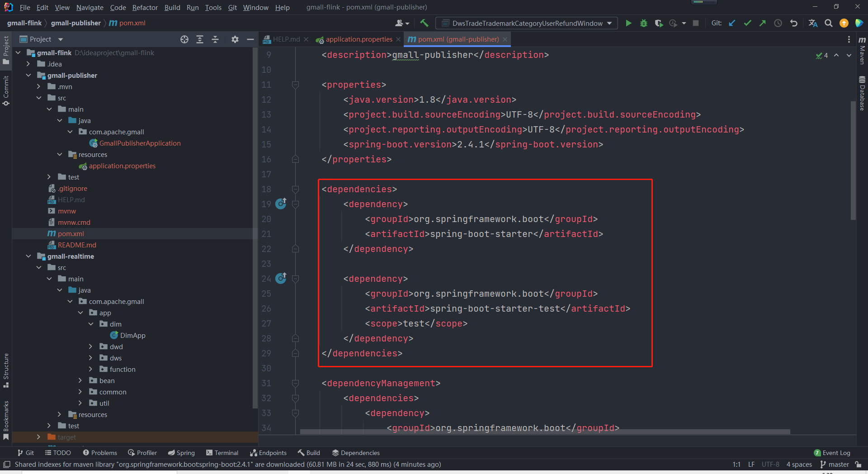Switch to the application.properties tab
The width and height of the screenshot is (868, 474).
[359, 39]
